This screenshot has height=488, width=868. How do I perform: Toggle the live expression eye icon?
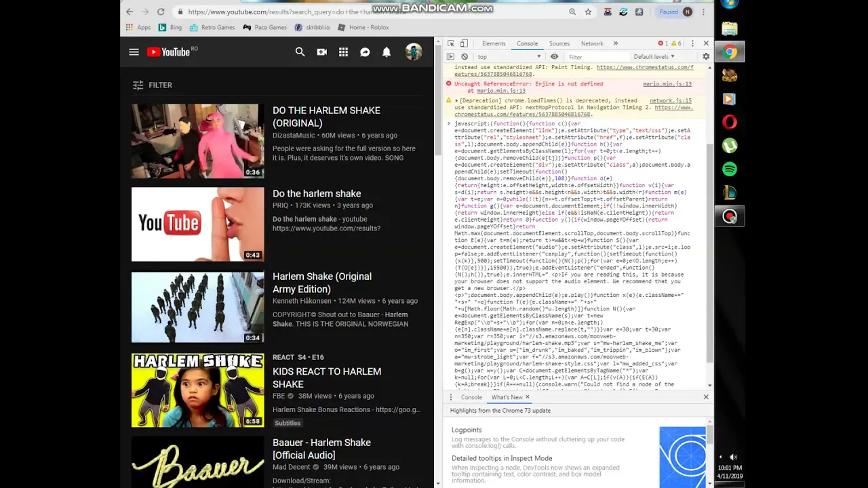[554, 57]
